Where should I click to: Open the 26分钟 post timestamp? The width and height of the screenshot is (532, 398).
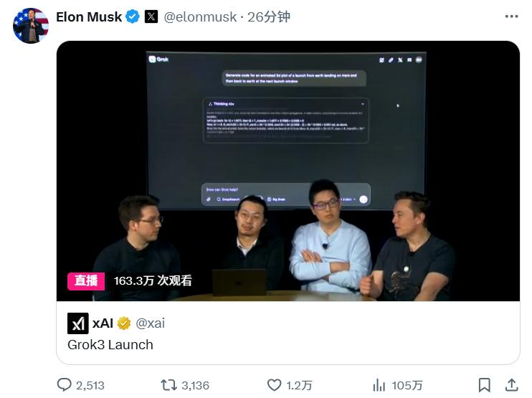coord(269,16)
